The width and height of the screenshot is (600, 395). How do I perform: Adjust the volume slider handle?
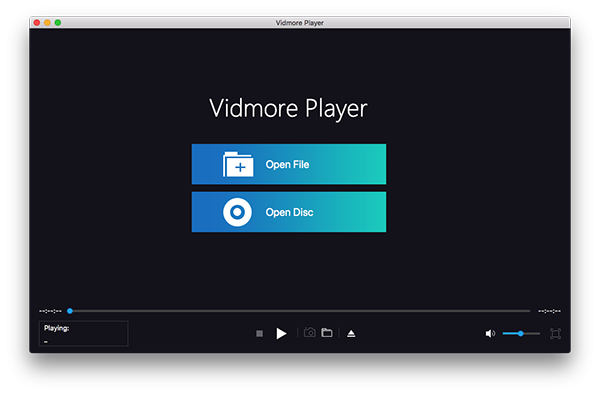(x=521, y=334)
